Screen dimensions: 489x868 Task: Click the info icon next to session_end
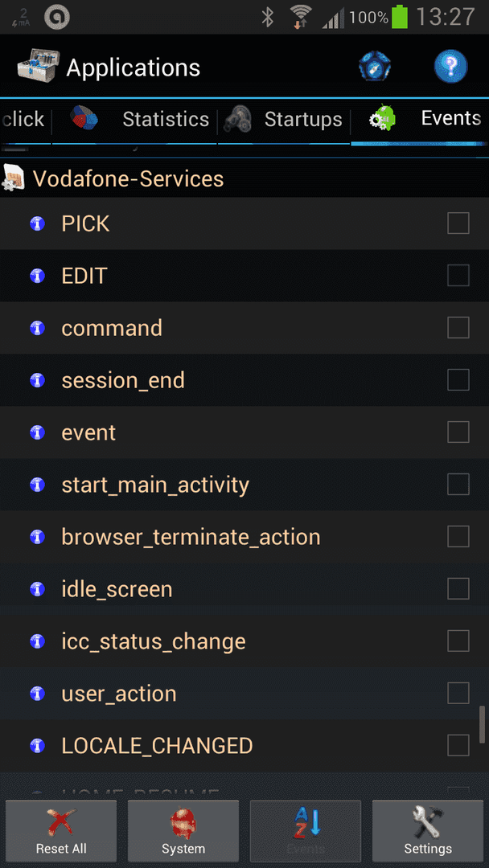pos(37,380)
